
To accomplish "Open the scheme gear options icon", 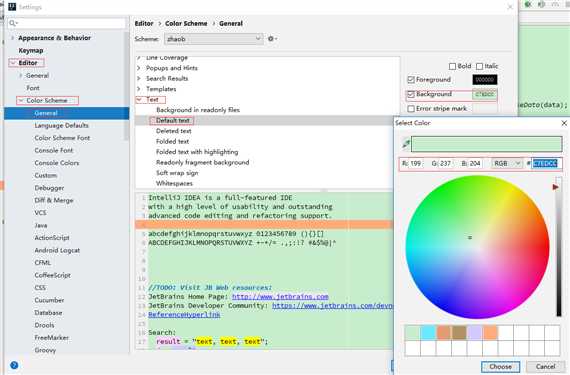I will coord(272,39).
